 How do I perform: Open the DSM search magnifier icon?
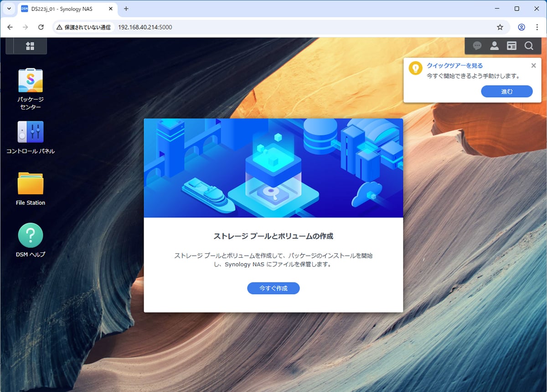coord(529,46)
